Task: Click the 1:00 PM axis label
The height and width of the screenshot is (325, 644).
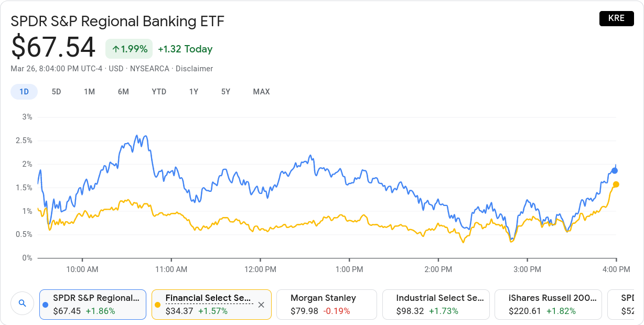Action: 350,269
